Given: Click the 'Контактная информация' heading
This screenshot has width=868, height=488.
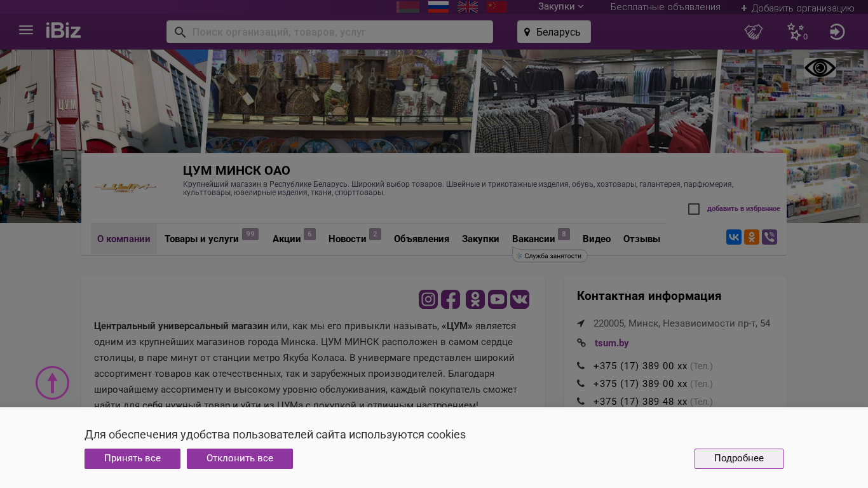Looking at the screenshot, I should (649, 296).
